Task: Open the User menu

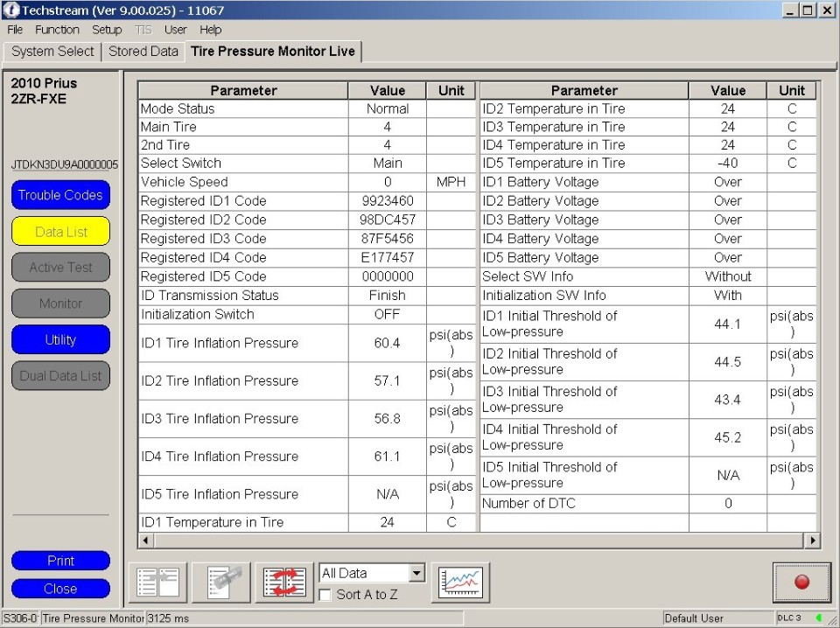Action: pyautogui.click(x=175, y=30)
